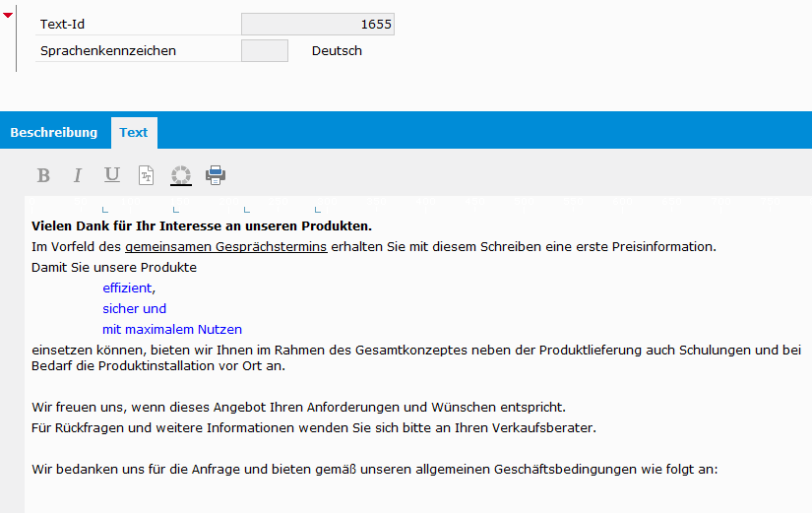Click the blue word "effizient,"
The image size is (812, 513).
coord(129,288)
